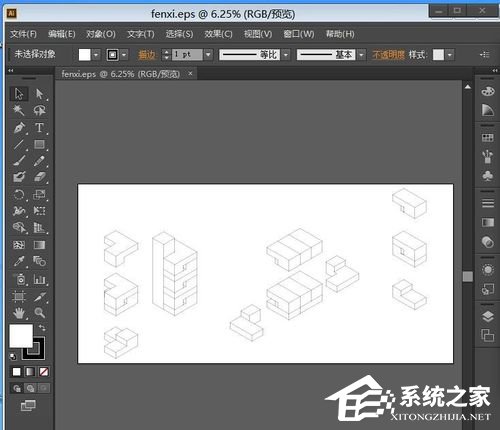The width and height of the screenshot is (500, 430).
Task: Select the Type tool
Action: 39,127
